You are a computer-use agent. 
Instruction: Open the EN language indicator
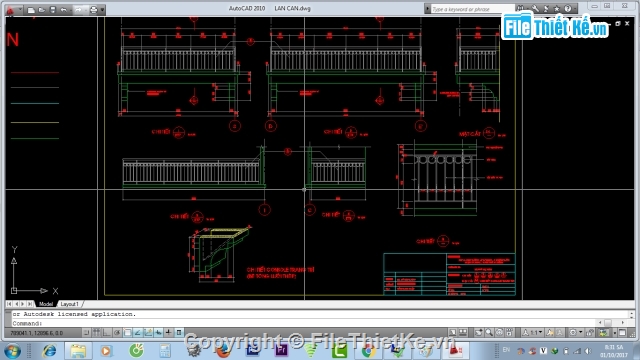(x=507, y=350)
